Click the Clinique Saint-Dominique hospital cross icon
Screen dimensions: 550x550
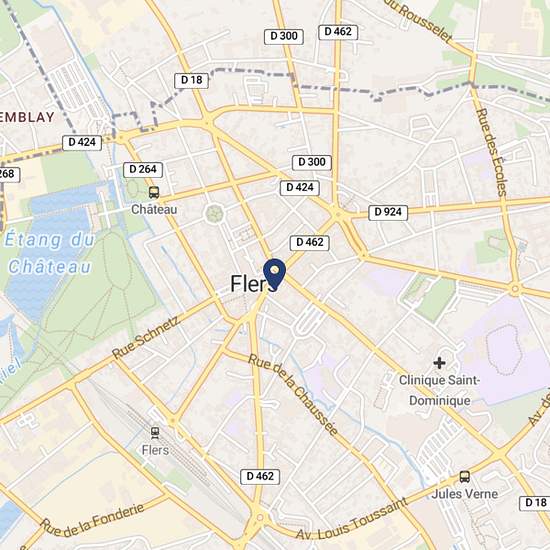tap(439, 363)
